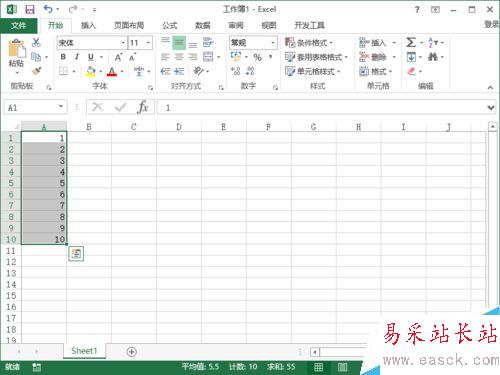Screen dimensions: 500x375
Task: Select cell A5 containing 5
Action: pos(44,183)
